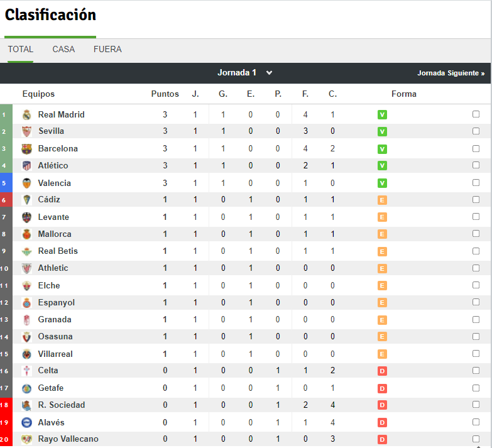
Task: Click the Villarreal club crest
Action: (26, 354)
